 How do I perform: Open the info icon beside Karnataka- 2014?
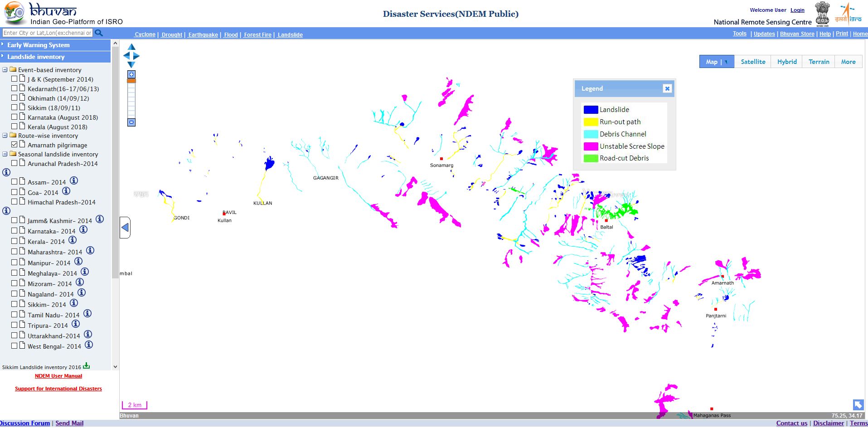(x=83, y=229)
